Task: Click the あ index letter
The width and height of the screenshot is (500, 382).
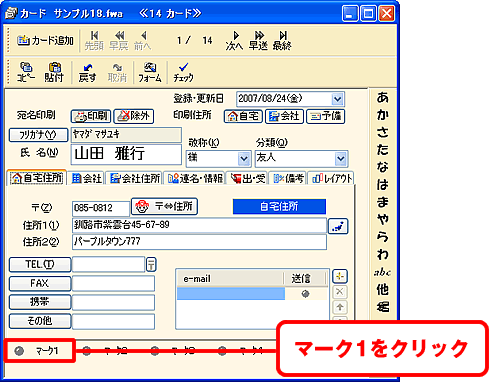Action: 383,98
